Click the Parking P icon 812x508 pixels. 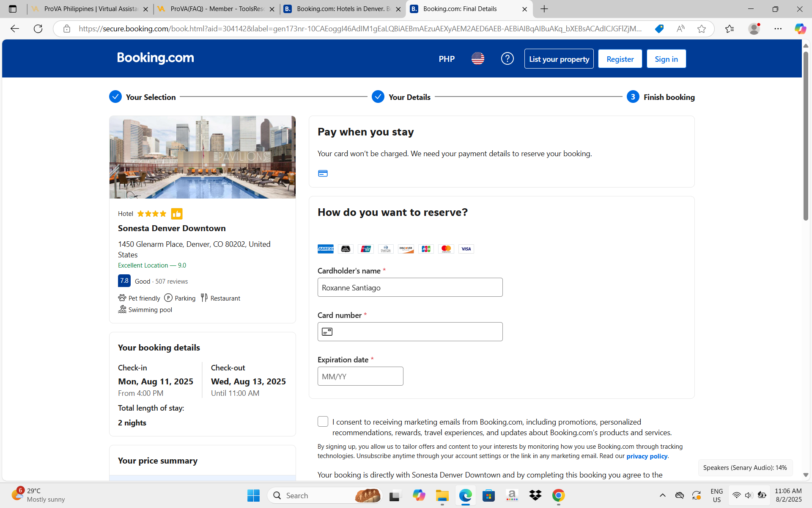[168, 298]
